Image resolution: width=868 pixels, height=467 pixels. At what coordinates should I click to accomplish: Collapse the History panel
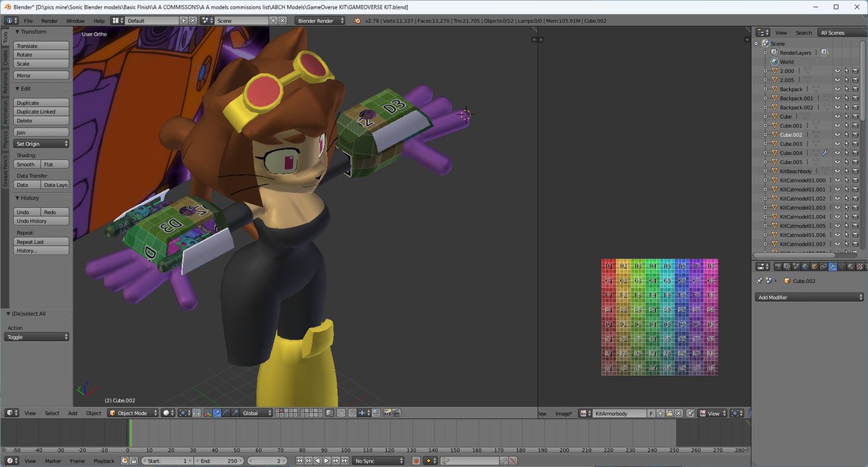[17, 198]
